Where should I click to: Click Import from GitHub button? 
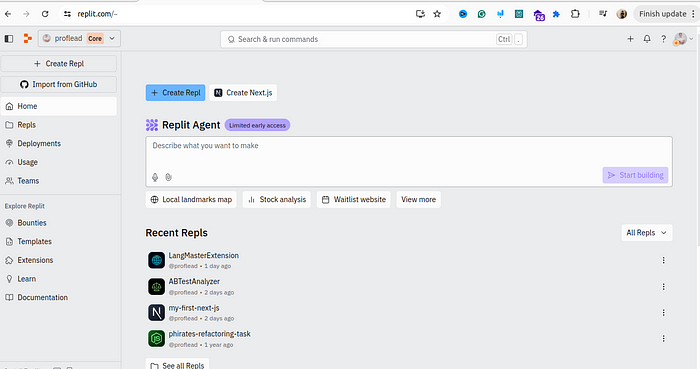click(x=58, y=84)
